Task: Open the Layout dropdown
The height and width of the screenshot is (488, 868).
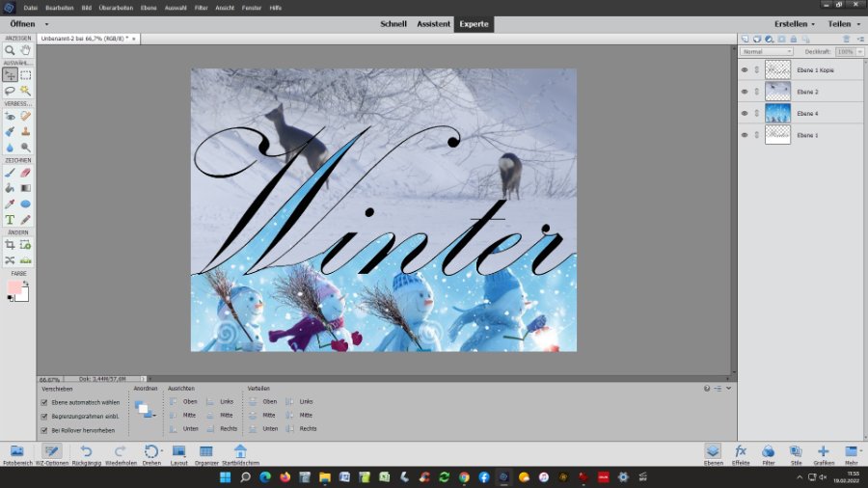Action: (178, 455)
